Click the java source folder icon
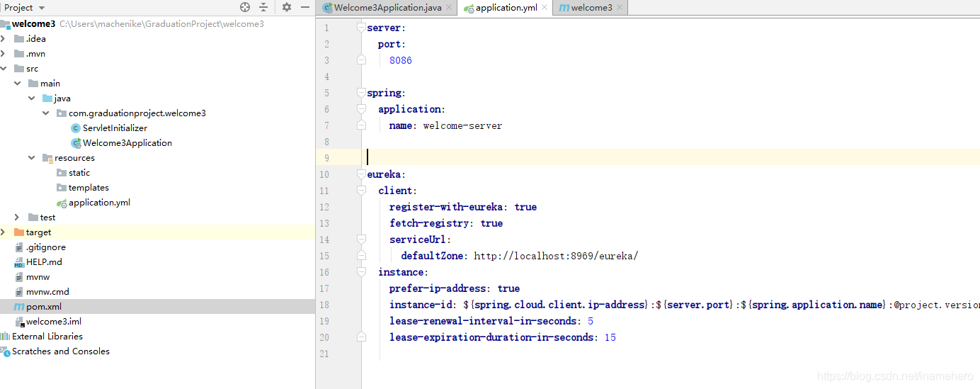This screenshot has width=980, height=389. (x=47, y=98)
